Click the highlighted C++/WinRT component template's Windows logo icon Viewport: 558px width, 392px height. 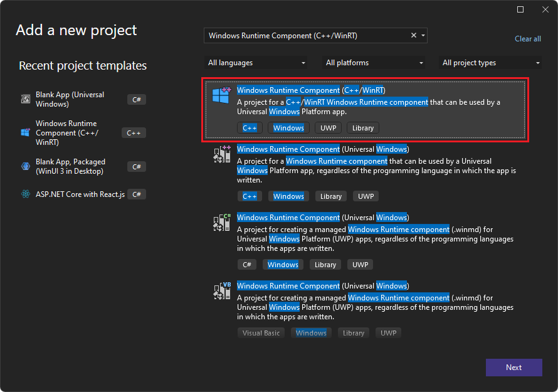point(221,96)
